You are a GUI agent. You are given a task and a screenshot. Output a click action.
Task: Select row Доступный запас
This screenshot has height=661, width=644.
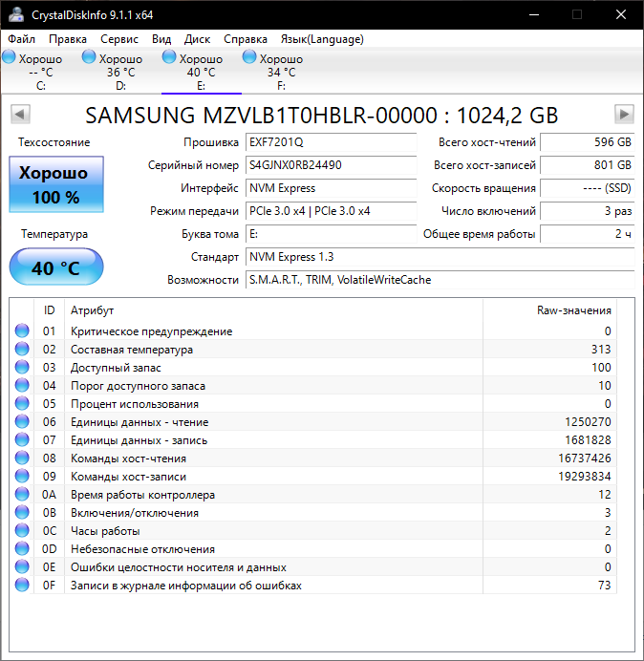tap(313, 367)
